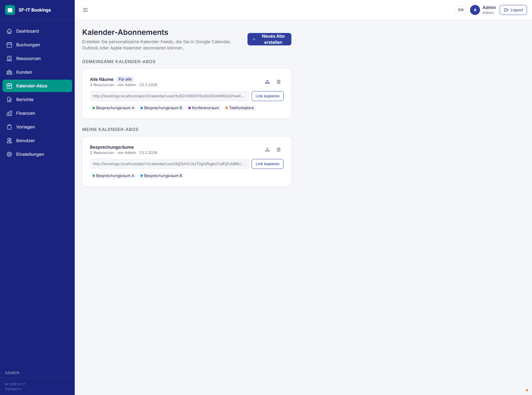
Task: Click Besprechungsraum B tag in Besprechungsräume card
Action: pos(161,176)
